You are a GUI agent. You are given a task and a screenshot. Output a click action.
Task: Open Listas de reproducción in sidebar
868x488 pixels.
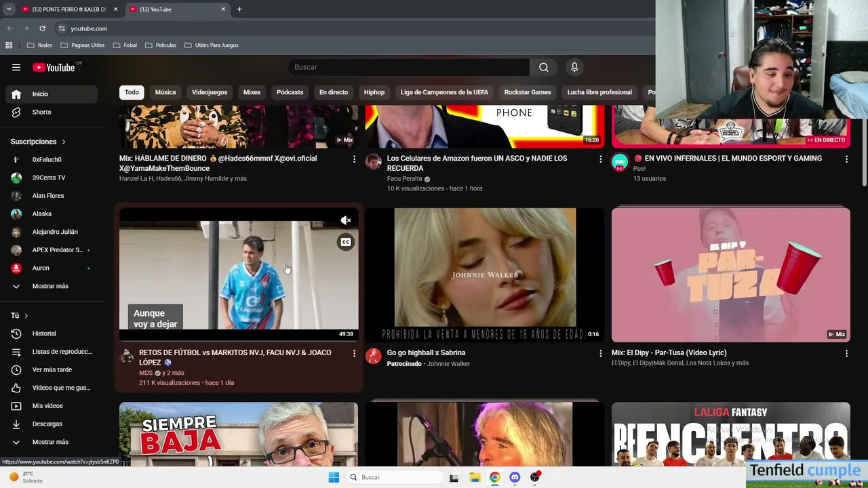[x=52, y=352]
